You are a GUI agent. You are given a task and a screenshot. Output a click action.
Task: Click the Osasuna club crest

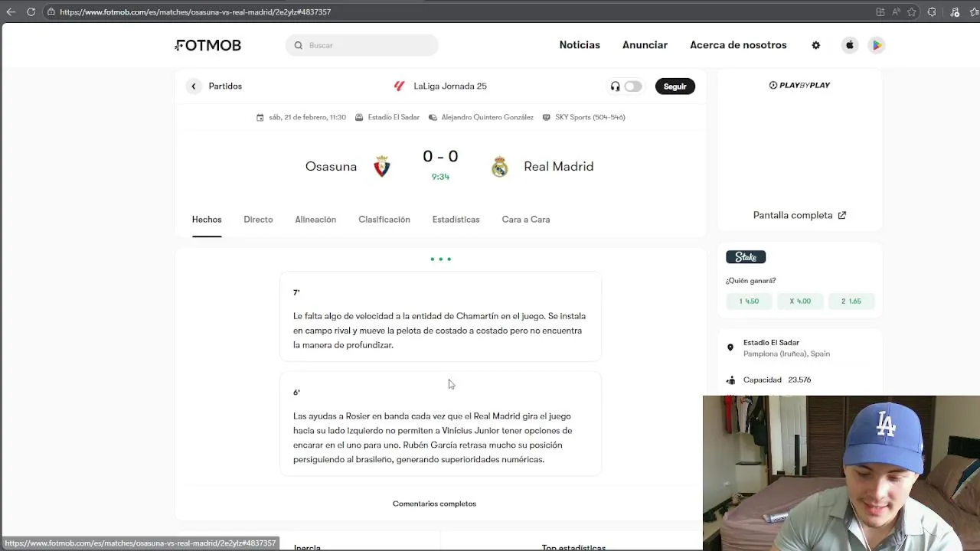click(382, 166)
